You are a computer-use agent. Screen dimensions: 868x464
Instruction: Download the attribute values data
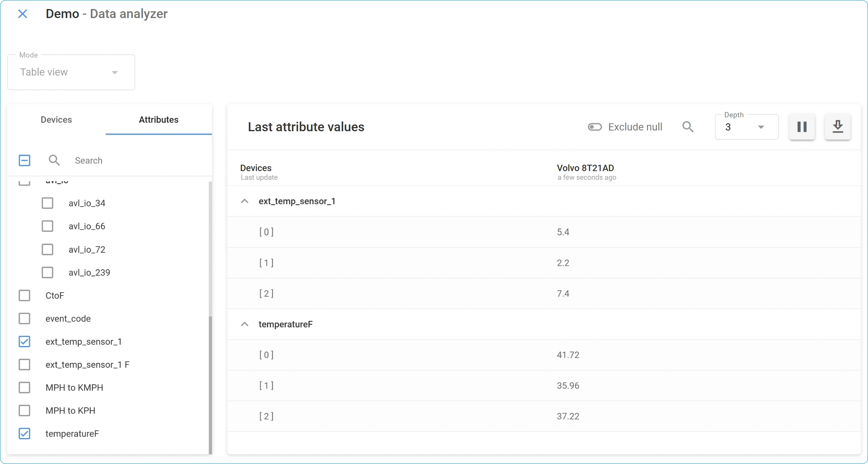click(838, 127)
